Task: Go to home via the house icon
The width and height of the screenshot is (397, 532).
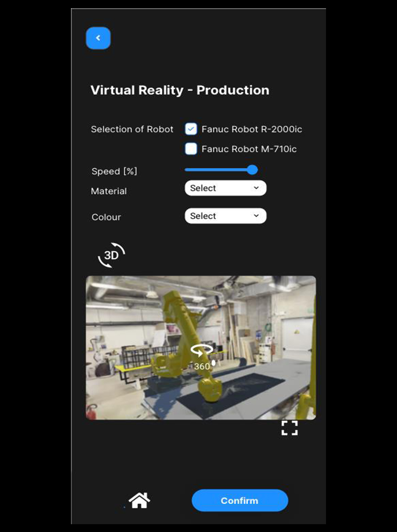Action: (x=139, y=500)
